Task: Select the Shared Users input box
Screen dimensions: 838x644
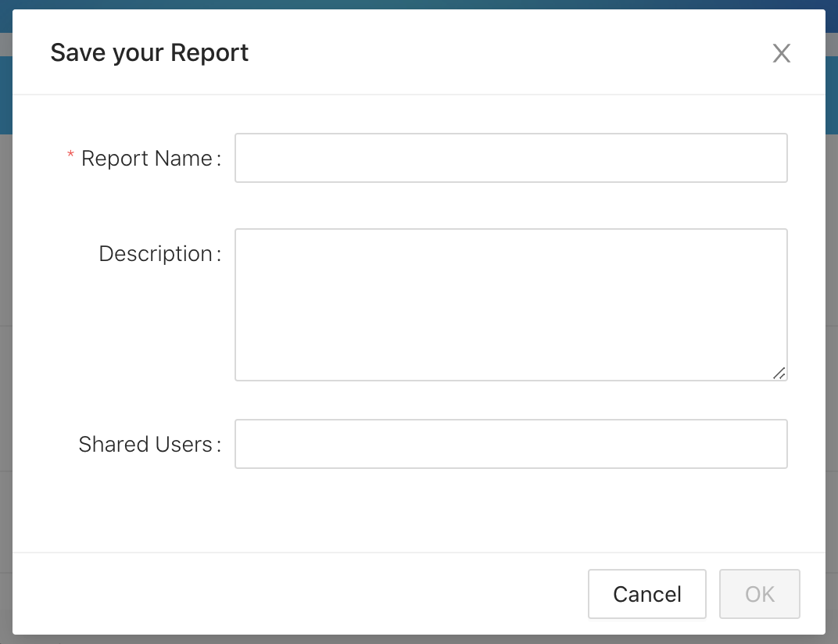Action: click(510, 444)
